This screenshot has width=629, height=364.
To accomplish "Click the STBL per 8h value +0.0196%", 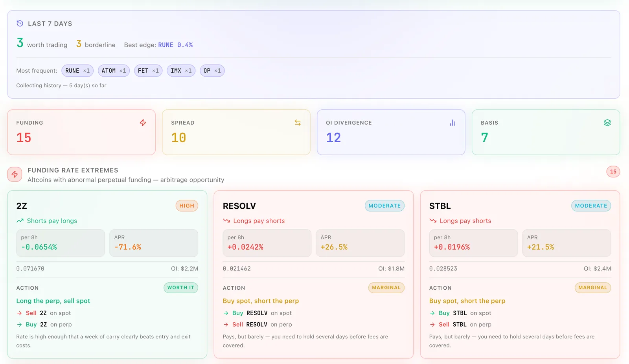I will [452, 247].
